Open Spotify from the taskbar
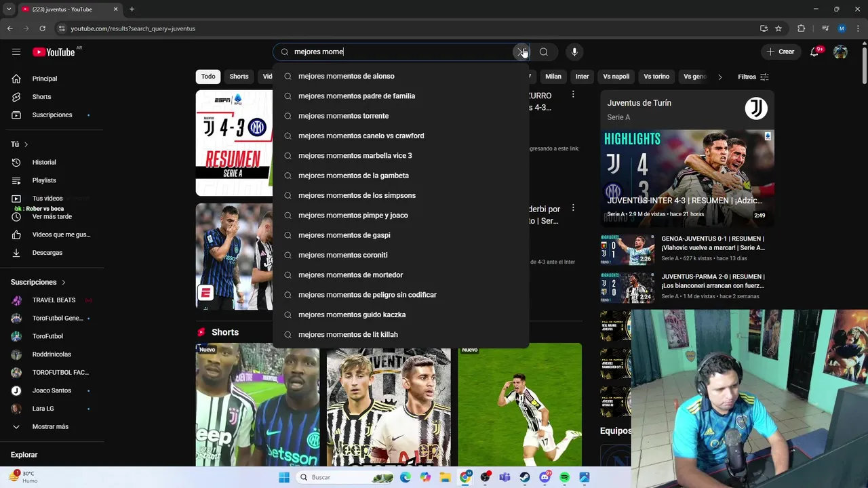The image size is (868, 488). pos(564,477)
